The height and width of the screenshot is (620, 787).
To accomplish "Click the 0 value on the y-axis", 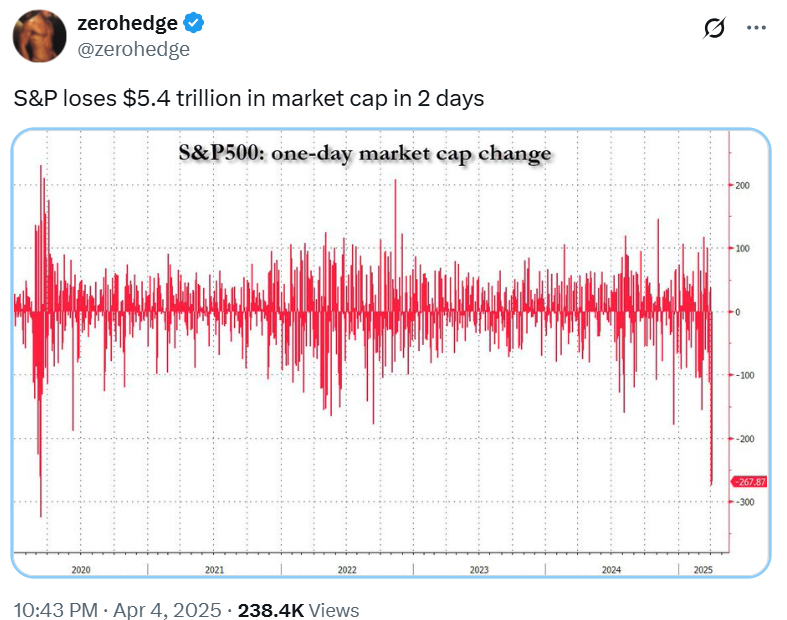I will coord(738,312).
